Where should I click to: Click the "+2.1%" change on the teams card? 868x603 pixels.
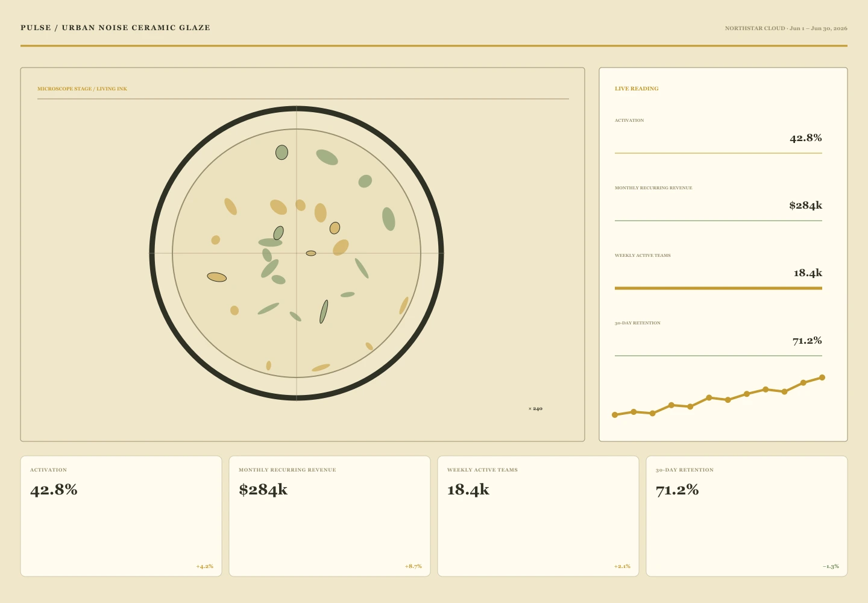click(x=622, y=567)
